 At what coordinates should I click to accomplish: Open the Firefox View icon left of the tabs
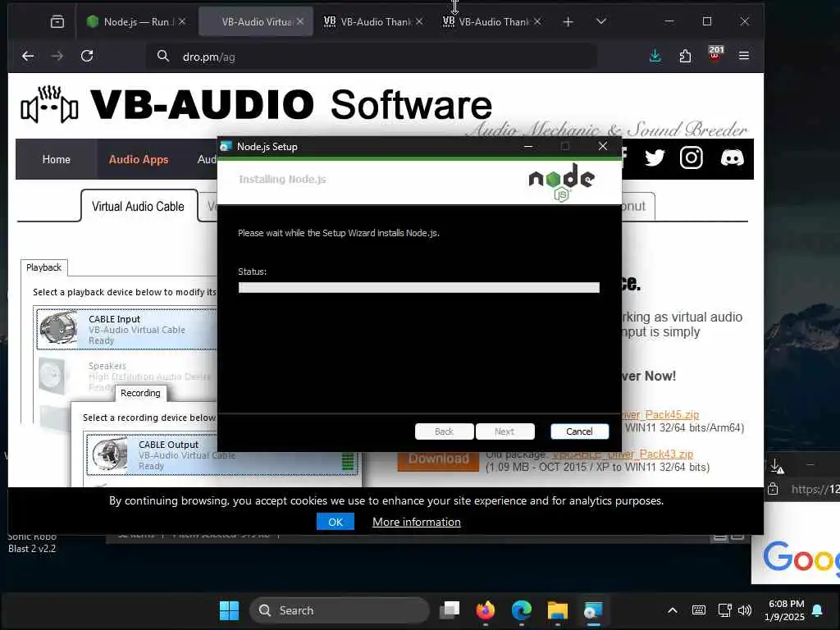tap(57, 21)
